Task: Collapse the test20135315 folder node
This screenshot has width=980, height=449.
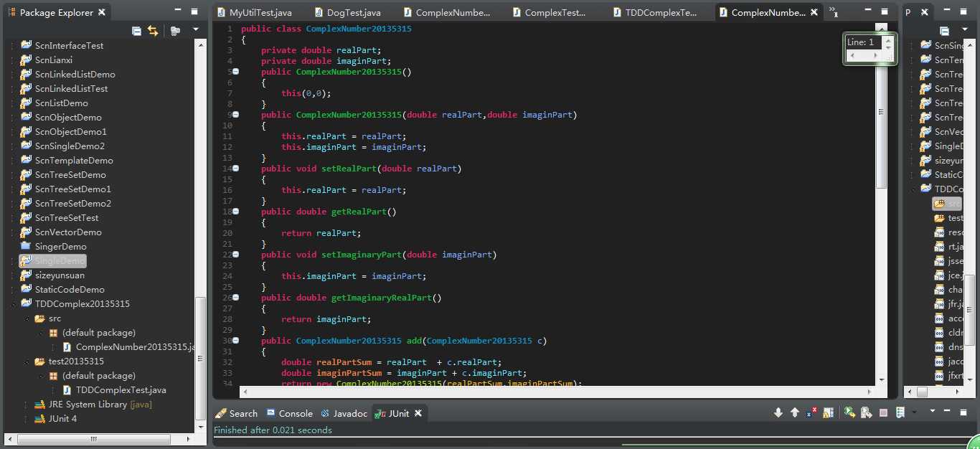Action: click(x=27, y=361)
